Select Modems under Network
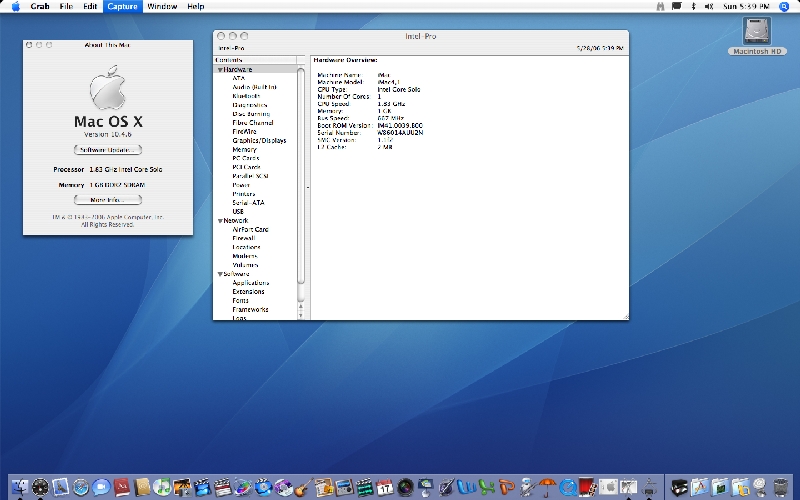 [245, 256]
